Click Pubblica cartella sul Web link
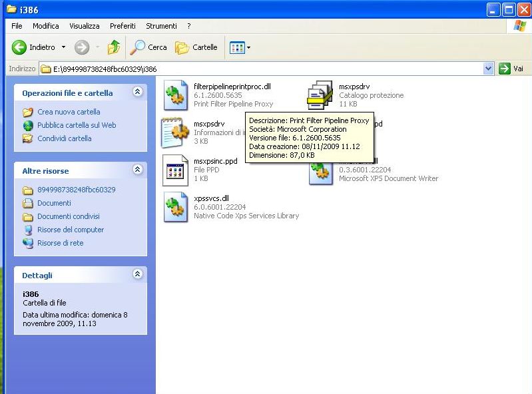This screenshot has width=532, height=394. 77,125
